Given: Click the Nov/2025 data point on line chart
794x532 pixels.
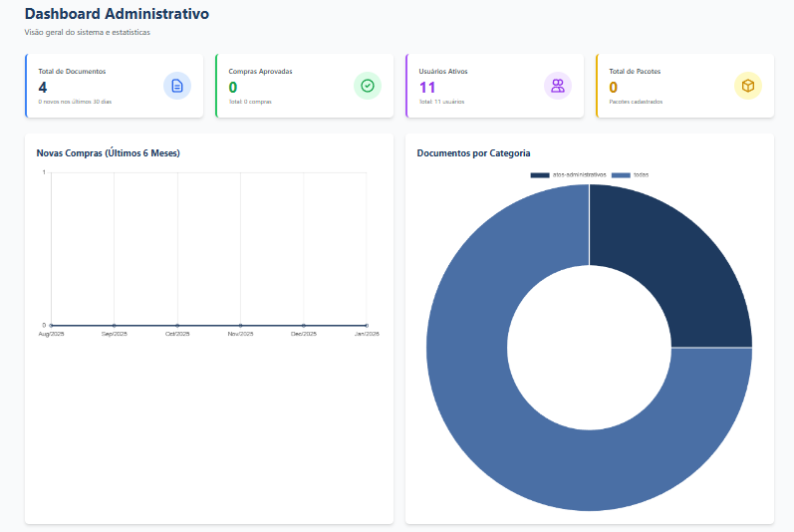Looking at the screenshot, I should tap(241, 325).
